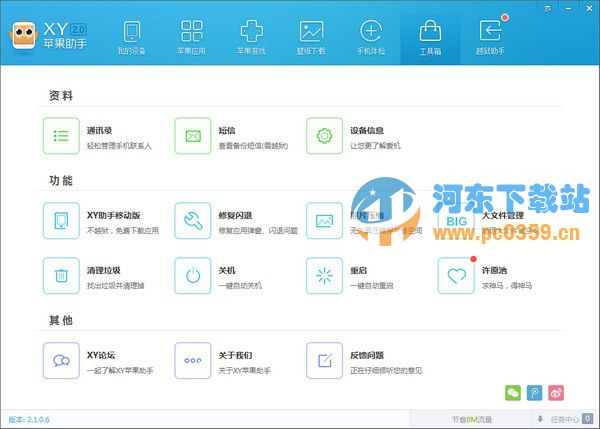Open the 短信 envelope icon

[x=193, y=136]
